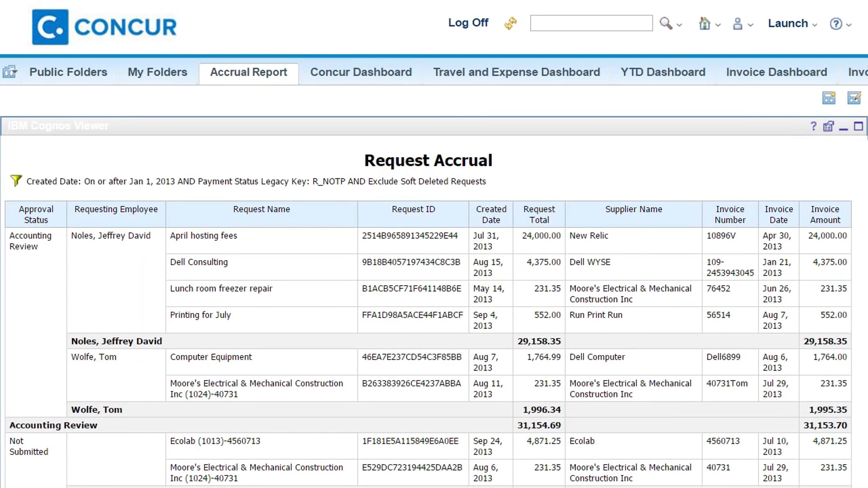Click the Created Date column header
This screenshot has width=868, height=488.
pyautogui.click(x=491, y=214)
